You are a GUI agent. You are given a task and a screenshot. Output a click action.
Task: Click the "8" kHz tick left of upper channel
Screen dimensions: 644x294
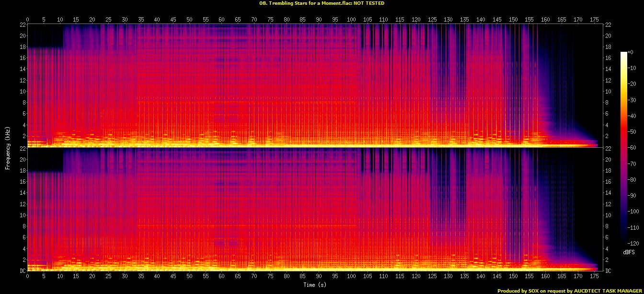pyautogui.click(x=23, y=102)
